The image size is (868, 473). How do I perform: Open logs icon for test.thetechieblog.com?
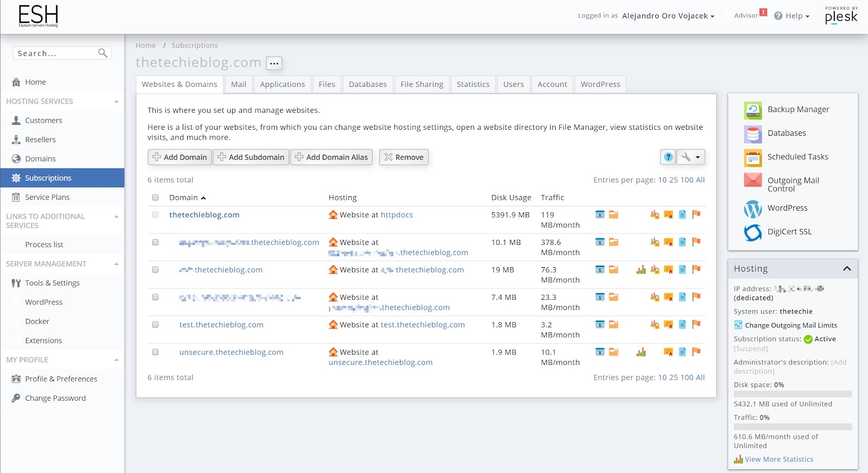pos(682,325)
